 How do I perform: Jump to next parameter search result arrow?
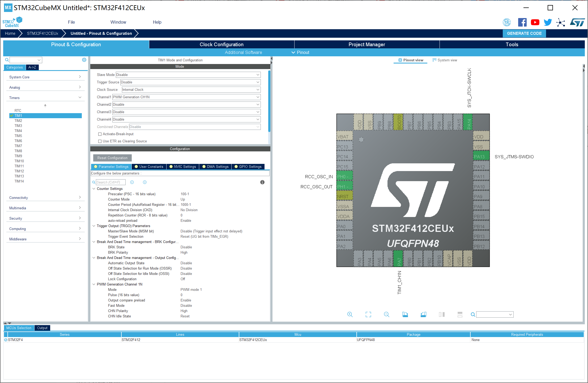[x=145, y=182]
